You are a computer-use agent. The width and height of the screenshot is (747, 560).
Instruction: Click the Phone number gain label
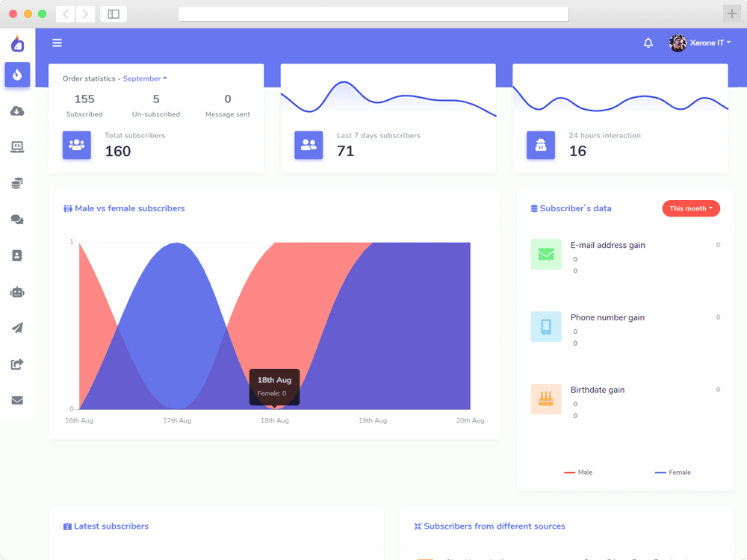tap(607, 317)
